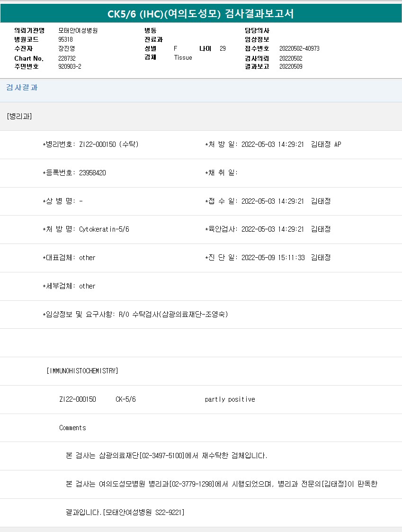Click the 담당의사 label in header
This screenshot has width=402, height=532.
coord(257,30)
